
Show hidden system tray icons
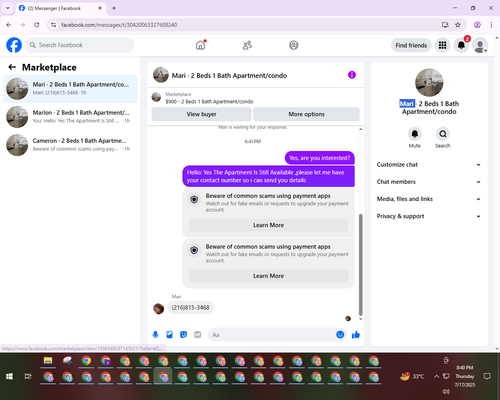pos(436,376)
